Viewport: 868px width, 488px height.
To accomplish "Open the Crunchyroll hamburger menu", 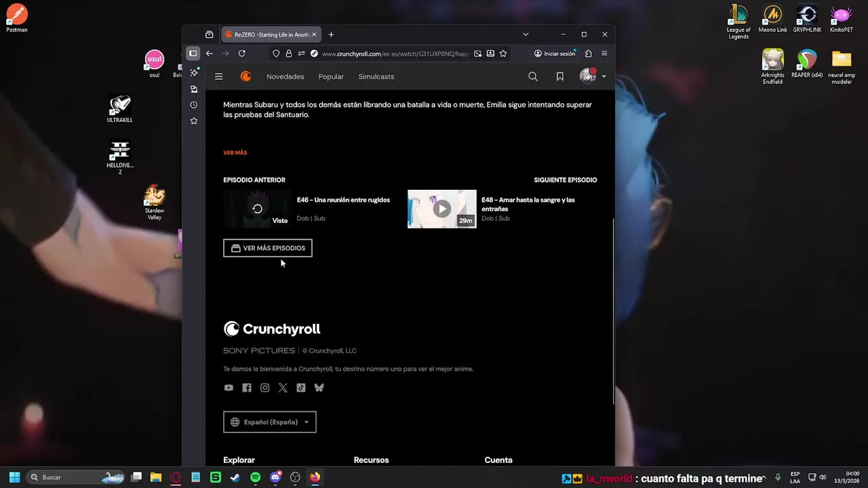I will [218, 77].
